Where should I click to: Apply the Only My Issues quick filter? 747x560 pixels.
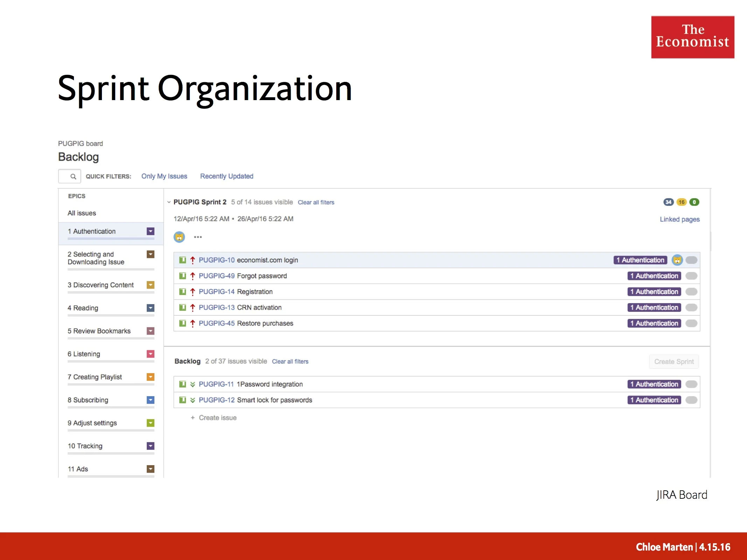[x=164, y=176]
